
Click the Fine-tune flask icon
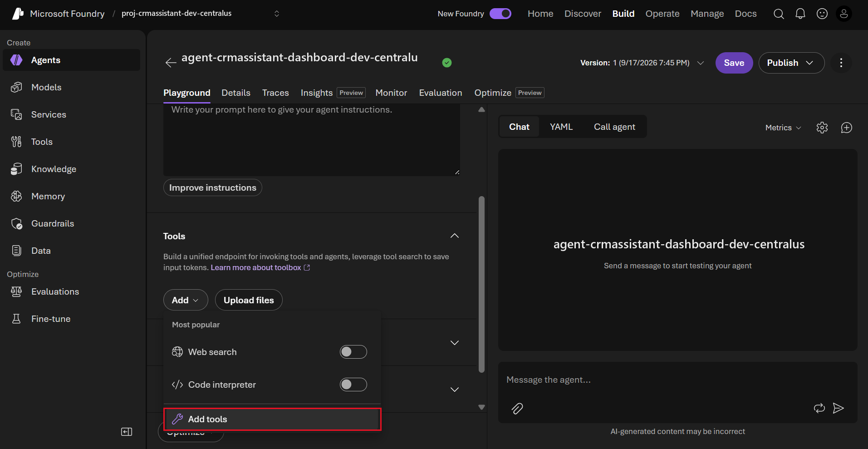[x=16, y=319]
